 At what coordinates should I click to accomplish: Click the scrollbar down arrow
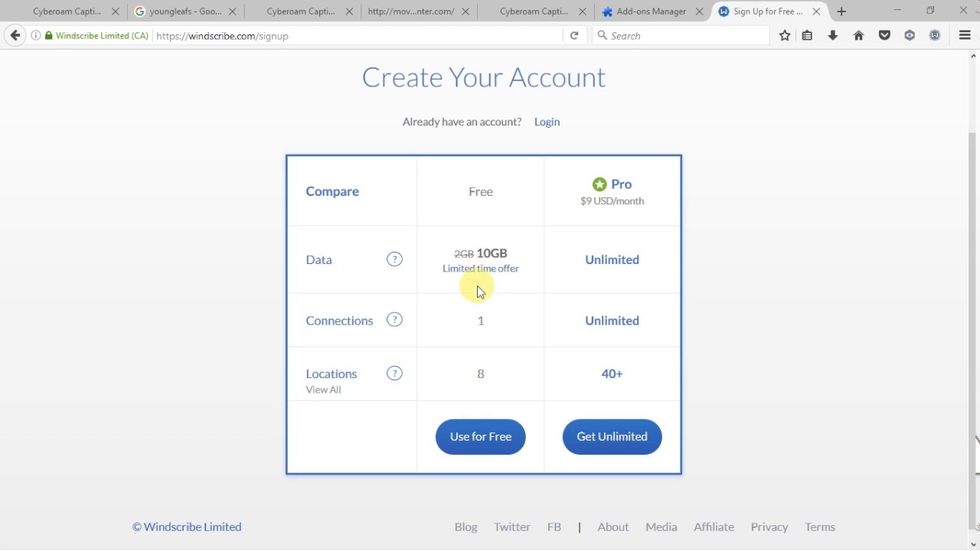click(973, 544)
